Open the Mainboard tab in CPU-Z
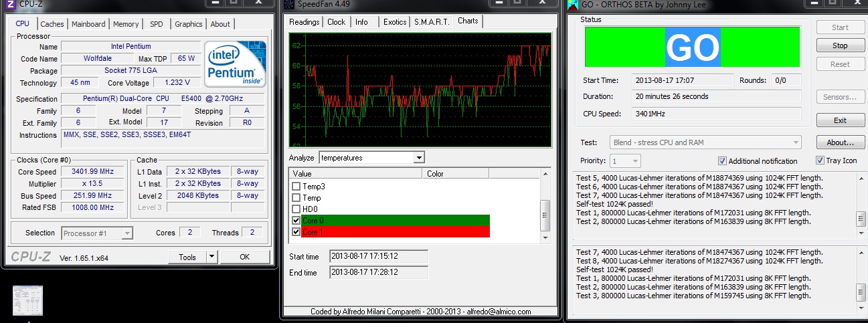This screenshot has width=868, height=323. [x=88, y=24]
